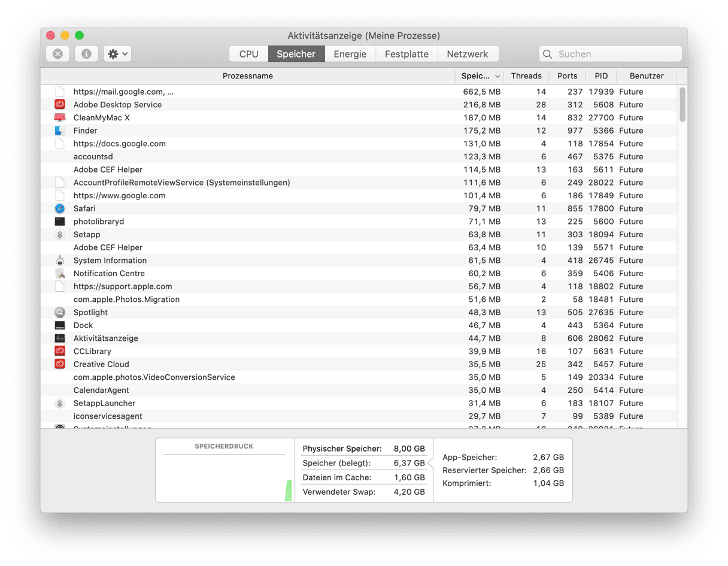Viewport: 728px width, 566px height.
Task: Click PID 27700 of CleanMyMac X
Action: [x=601, y=118]
